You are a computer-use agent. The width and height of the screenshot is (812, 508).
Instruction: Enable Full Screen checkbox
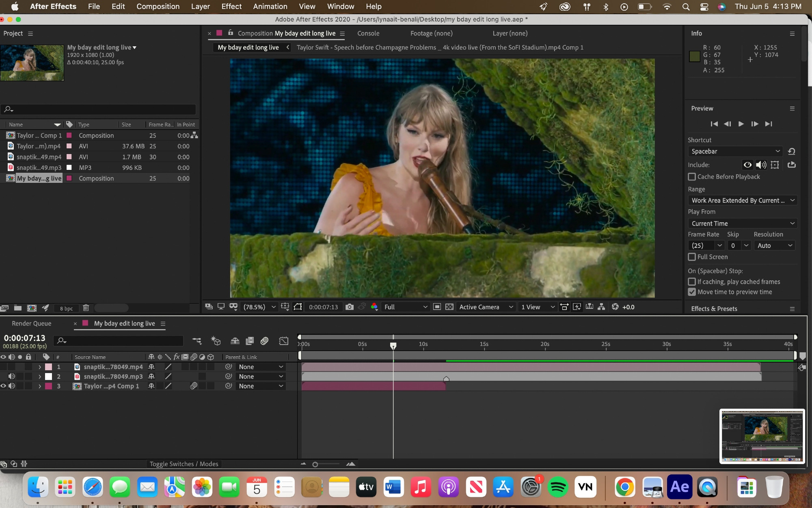click(692, 257)
